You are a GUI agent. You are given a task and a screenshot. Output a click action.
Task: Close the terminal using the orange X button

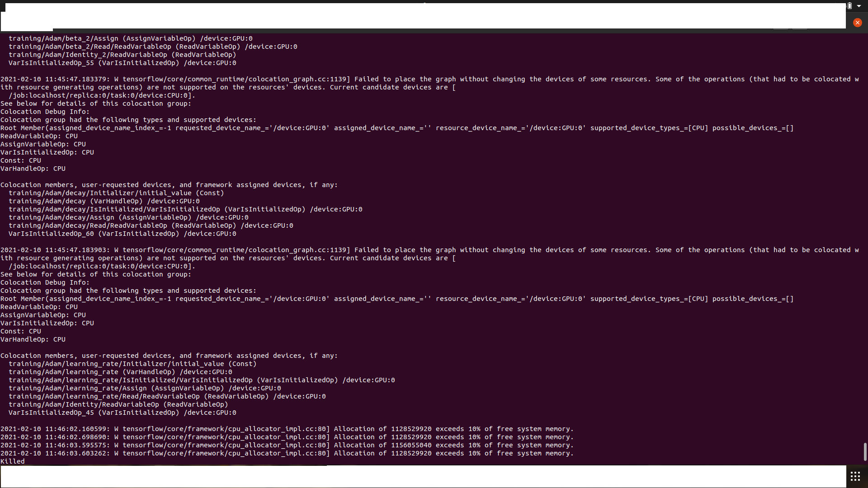[857, 22]
